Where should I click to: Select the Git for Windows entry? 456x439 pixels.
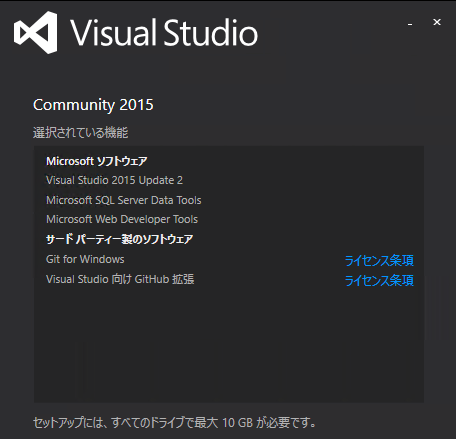click(x=85, y=259)
